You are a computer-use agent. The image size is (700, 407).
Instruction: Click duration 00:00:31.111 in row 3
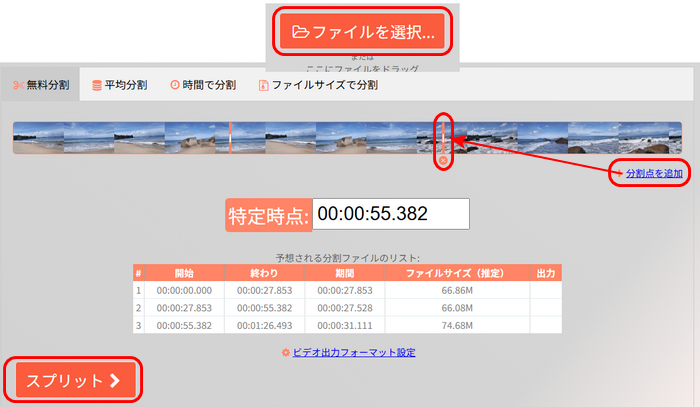tap(345, 325)
